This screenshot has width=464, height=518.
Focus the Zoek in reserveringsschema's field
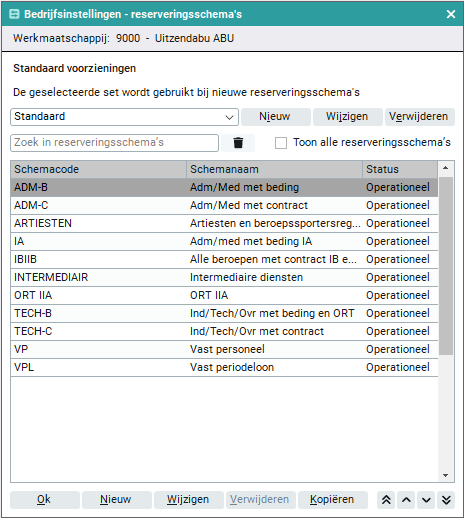coord(114,143)
